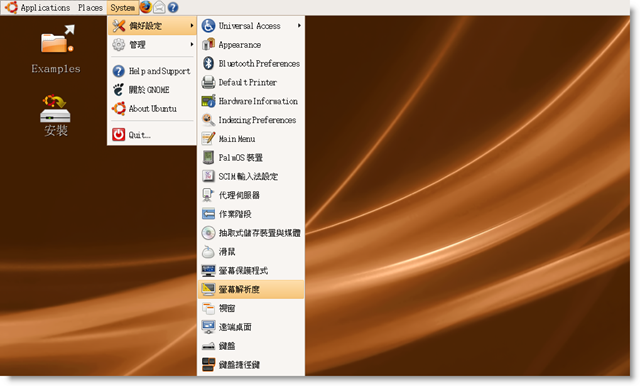This screenshot has height=386, width=640.
Task: Click the removable media disc icon
Action: pyautogui.click(x=208, y=233)
